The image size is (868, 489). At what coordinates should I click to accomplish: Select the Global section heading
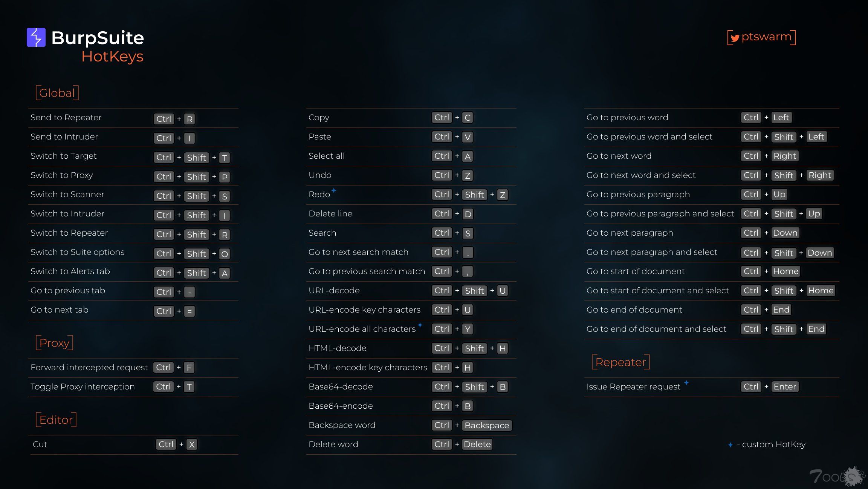[x=57, y=93]
